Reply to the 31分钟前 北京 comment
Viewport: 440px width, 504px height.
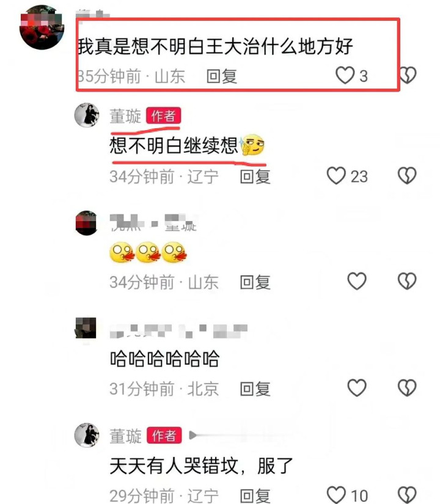255,389
